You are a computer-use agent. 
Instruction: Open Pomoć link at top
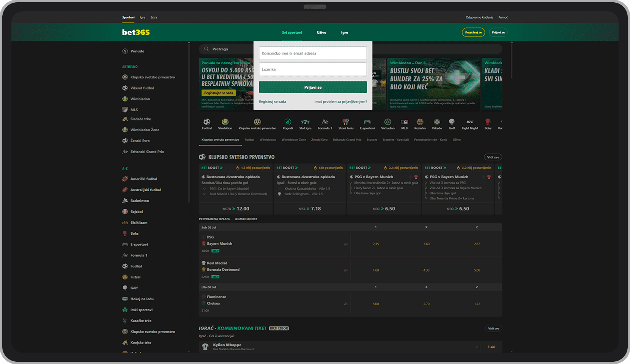click(503, 17)
